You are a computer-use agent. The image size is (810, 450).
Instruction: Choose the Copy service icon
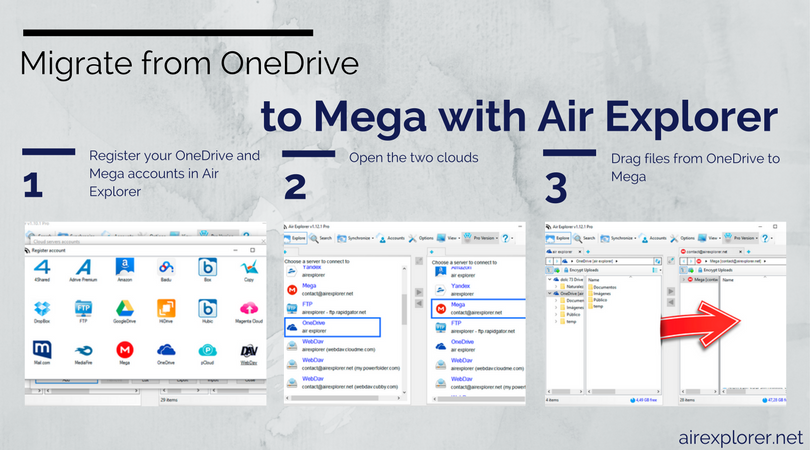click(x=248, y=268)
